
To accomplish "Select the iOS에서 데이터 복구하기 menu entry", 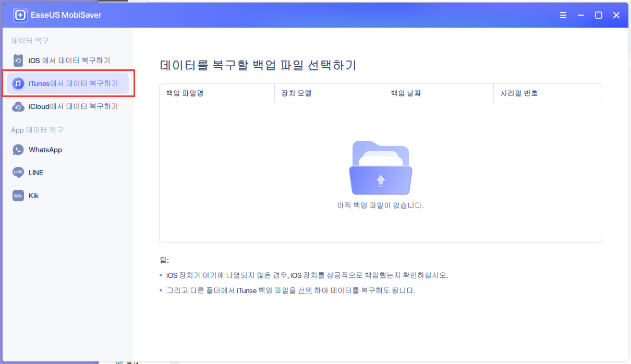I will pos(68,60).
